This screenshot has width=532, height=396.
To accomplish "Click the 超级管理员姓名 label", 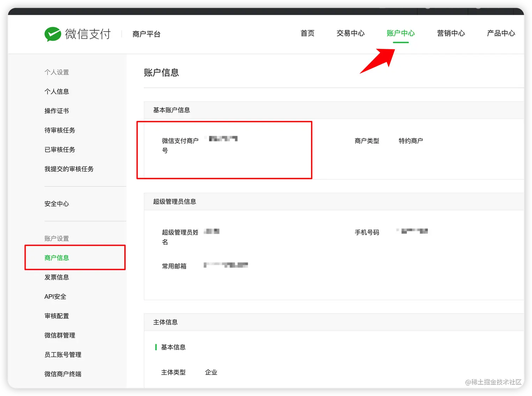I will (180, 237).
